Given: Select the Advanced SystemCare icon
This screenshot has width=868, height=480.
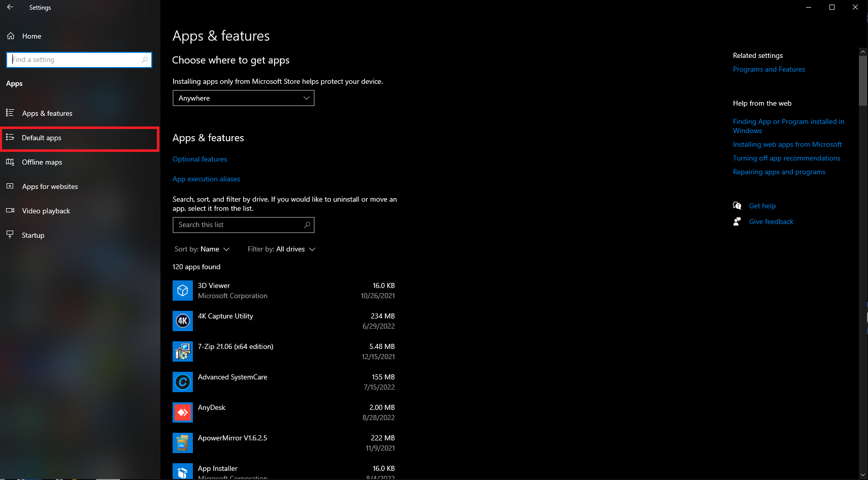Looking at the screenshot, I should 182,381.
